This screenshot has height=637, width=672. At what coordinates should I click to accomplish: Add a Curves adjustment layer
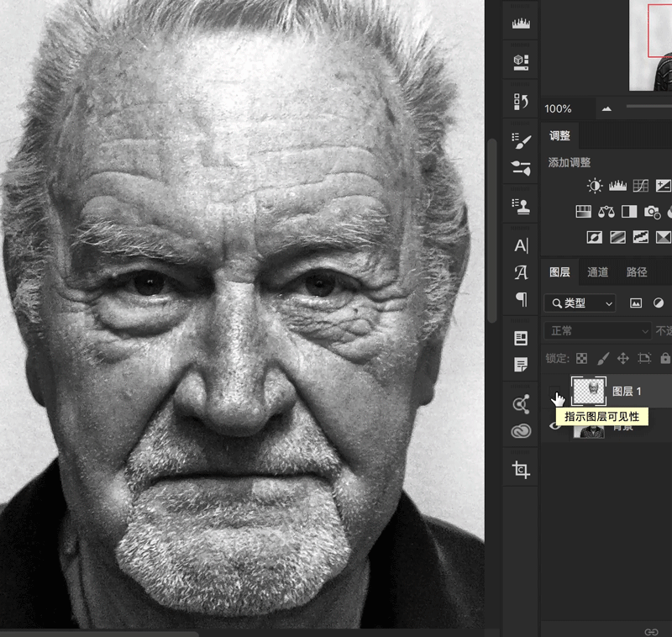641,186
